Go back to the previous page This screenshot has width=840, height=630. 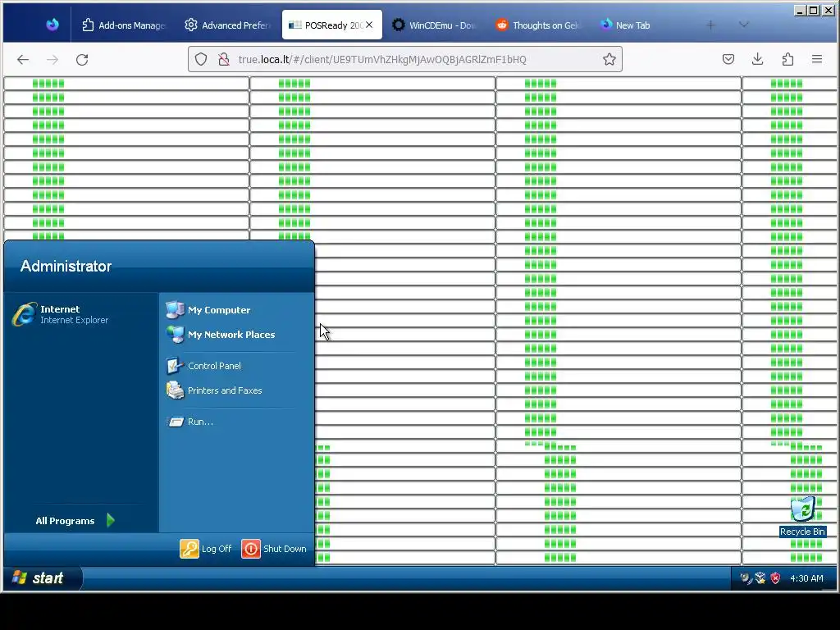[x=23, y=59]
